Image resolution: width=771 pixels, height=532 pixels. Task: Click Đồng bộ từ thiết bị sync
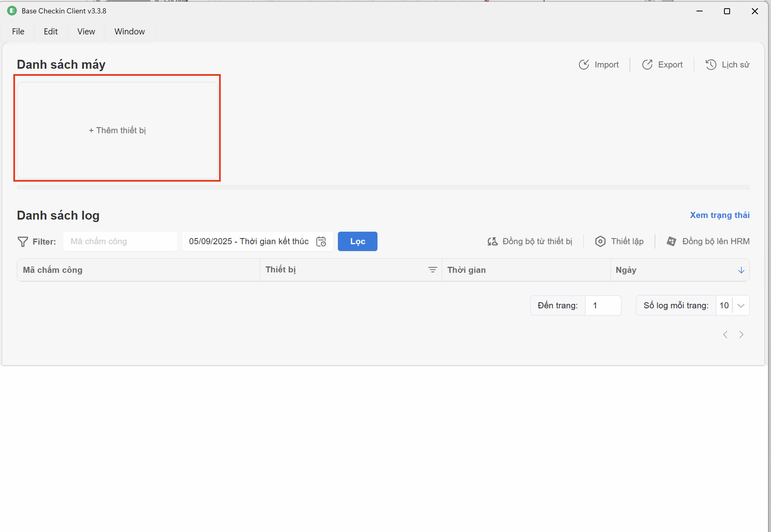[x=530, y=241]
